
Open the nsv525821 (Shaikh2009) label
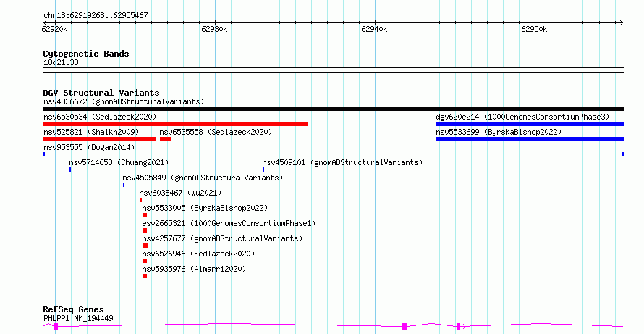[x=91, y=132]
